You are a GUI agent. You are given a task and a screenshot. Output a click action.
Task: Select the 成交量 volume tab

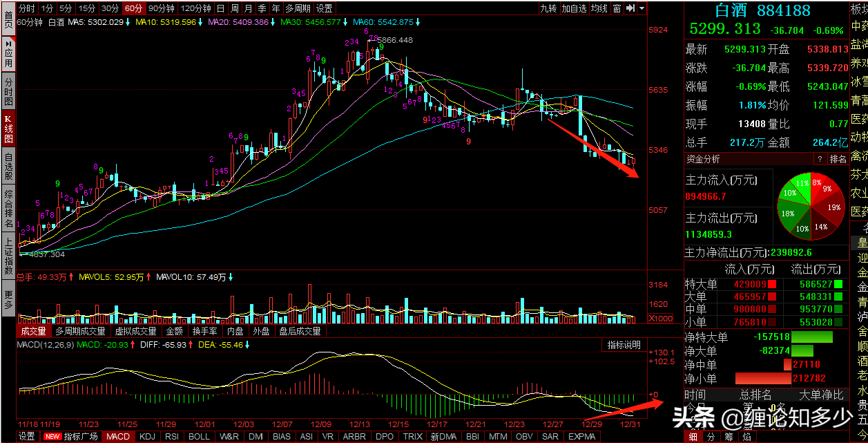pos(33,331)
